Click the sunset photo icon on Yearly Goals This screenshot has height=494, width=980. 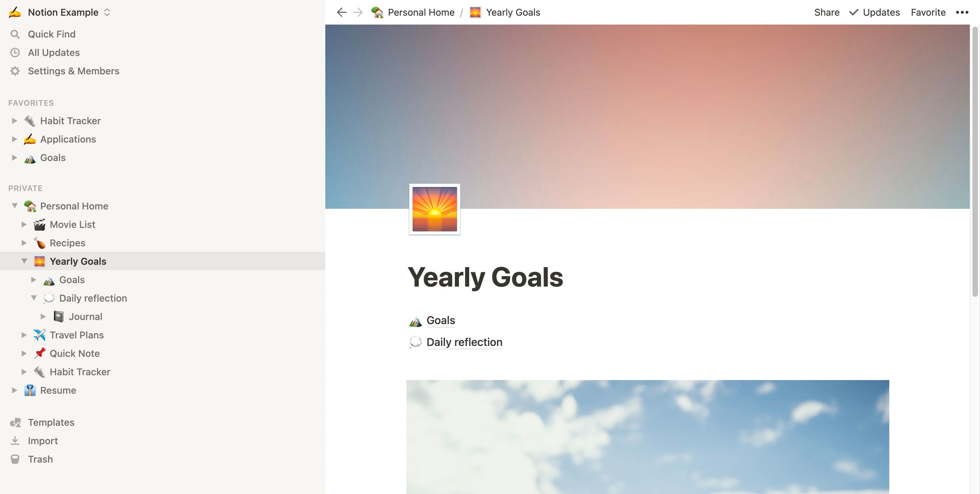point(434,209)
